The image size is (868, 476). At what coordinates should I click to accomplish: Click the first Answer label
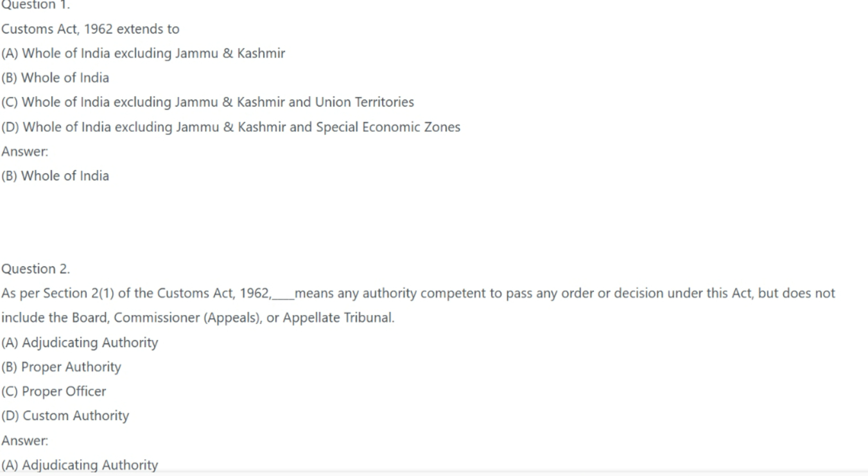[x=24, y=151]
